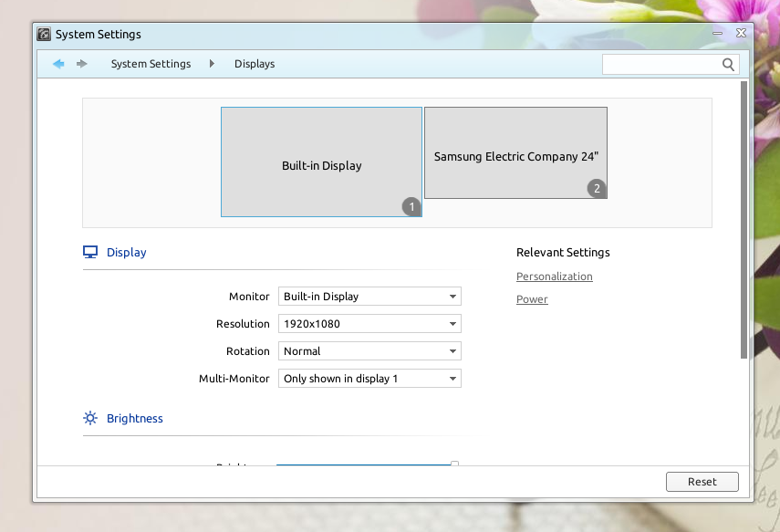780x532 pixels.
Task: Open the Resolution dropdown showing 1920x1080
Action: 369,323
